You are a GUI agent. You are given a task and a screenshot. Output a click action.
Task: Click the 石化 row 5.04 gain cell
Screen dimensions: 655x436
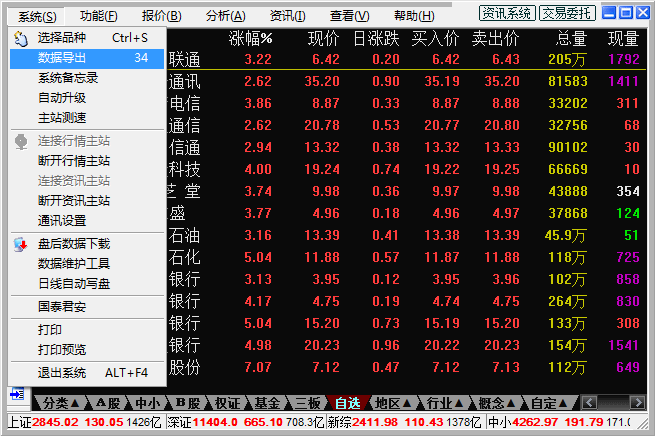[258, 257]
